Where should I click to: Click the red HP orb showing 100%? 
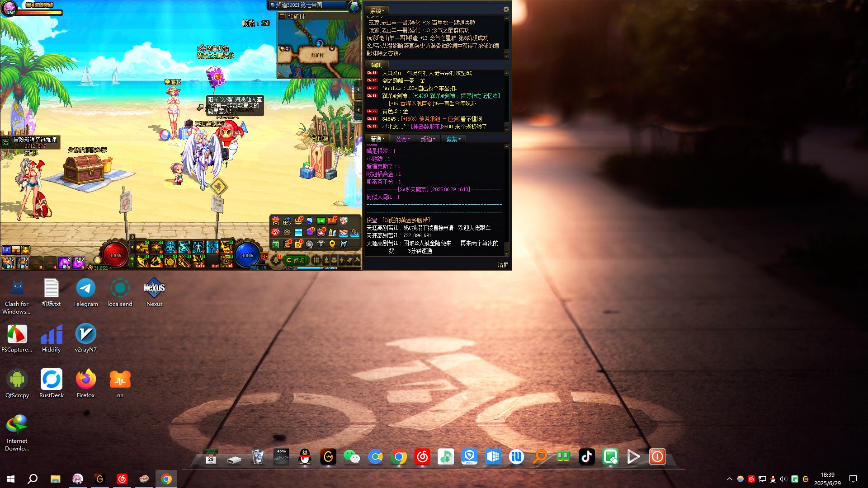tap(115, 255)
